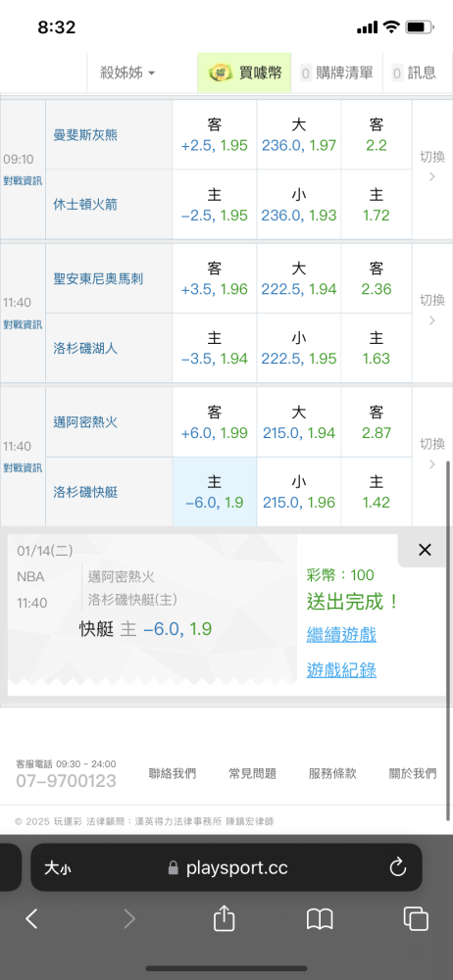Image resolution: width=453 pixels, height=980 pixels.
Task: Tap the Wi-Fi status icon
Action: coord(391,27)
